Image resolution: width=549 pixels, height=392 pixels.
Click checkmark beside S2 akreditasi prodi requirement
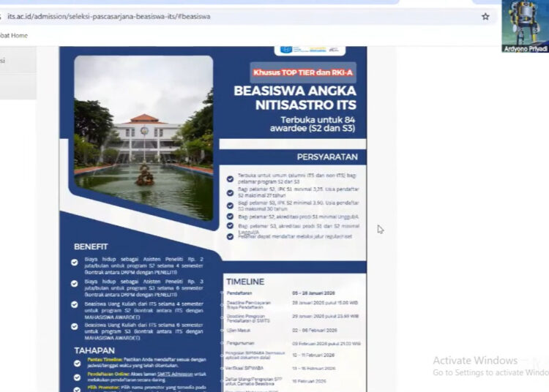230,216
